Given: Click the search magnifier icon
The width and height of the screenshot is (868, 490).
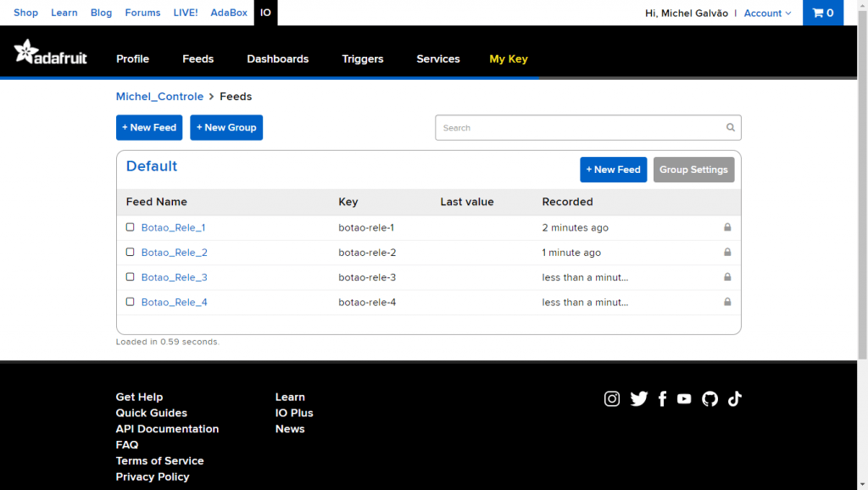Looking at the screenshot, I should pyautogui.click(x=730, y=127).
